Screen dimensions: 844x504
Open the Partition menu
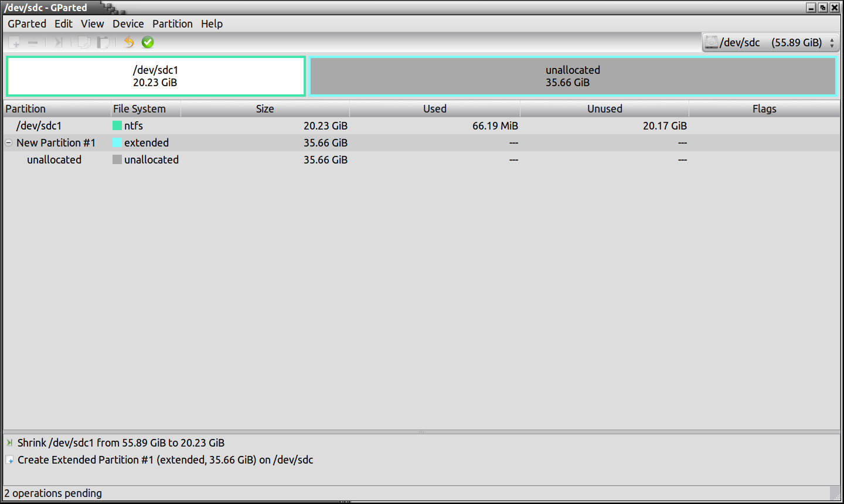(172, 24)
